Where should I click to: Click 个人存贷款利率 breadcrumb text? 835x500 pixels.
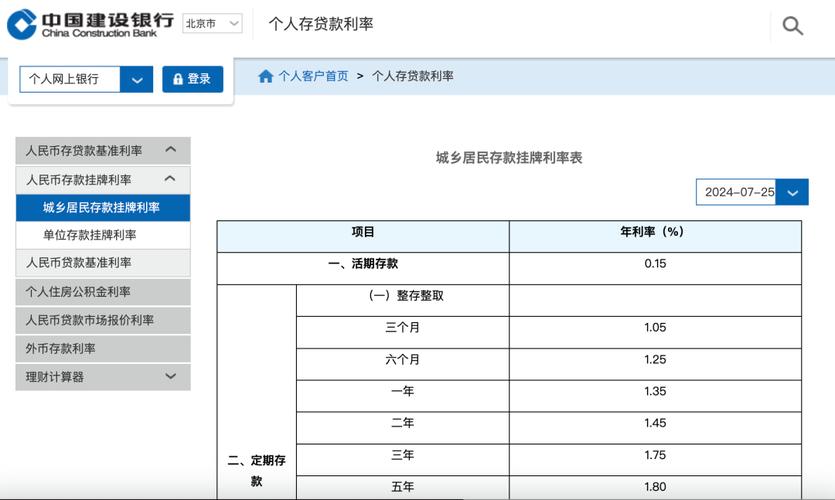point(413,76)
